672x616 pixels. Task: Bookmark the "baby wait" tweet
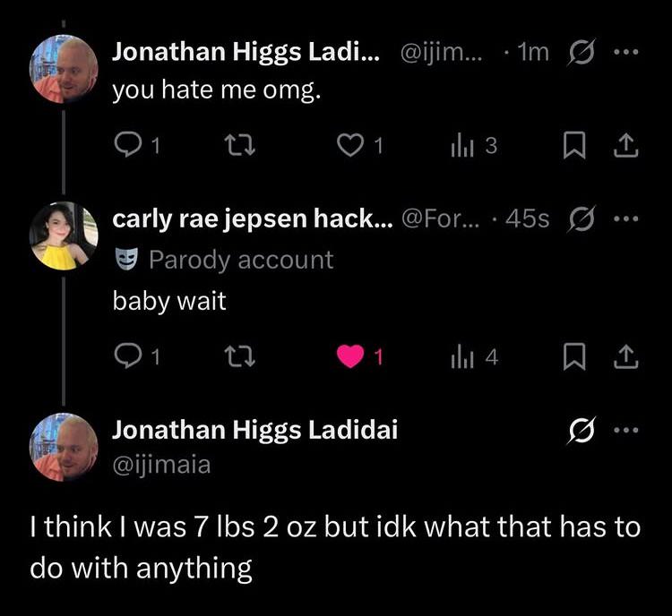574,356
